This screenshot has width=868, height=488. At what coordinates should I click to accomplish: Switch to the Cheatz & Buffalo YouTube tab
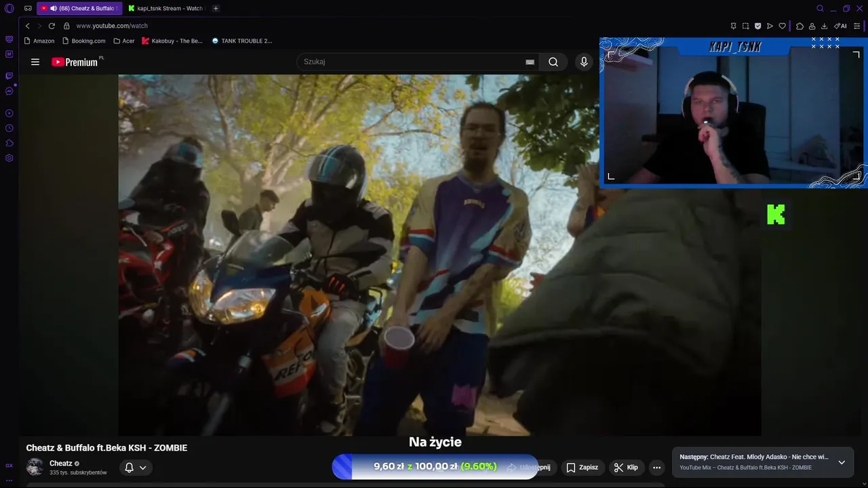pyautogui.click(x=79, y=9)
